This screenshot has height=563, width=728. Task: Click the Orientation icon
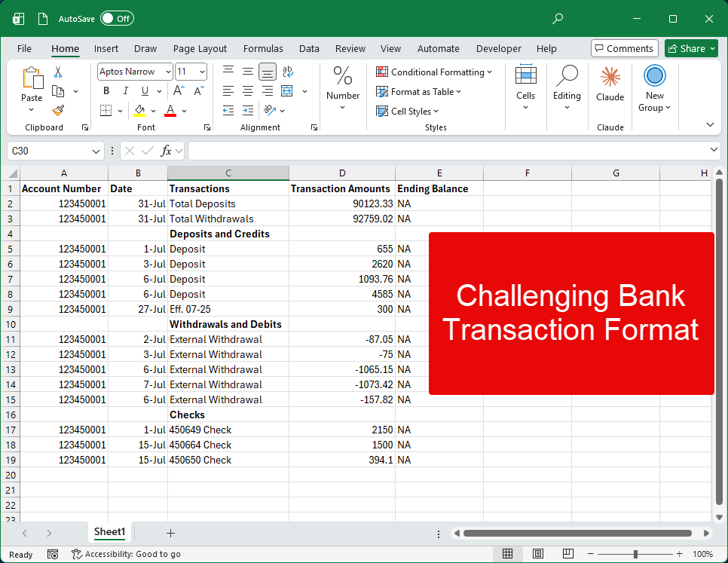[x=270, y=111]
